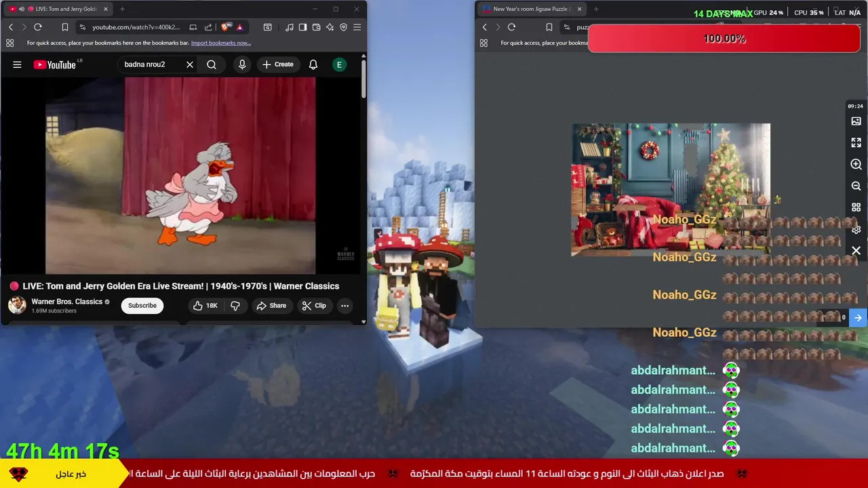
Task: Open the account avatar labeled E
Action: click(x=339, y=64)
